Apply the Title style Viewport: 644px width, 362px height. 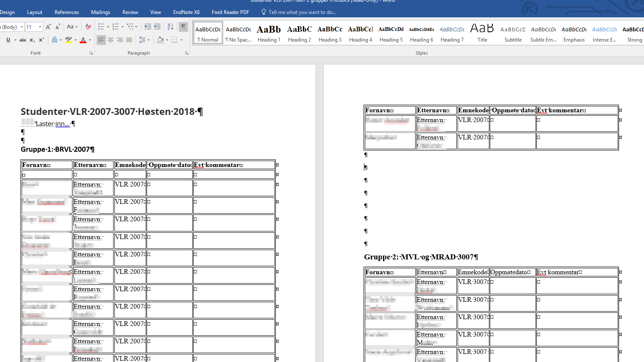482,33
